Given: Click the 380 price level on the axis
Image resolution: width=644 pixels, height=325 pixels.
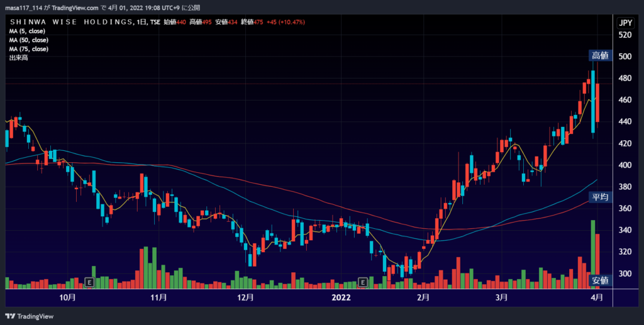Looking at the screenshot, I should pos(625,187).
